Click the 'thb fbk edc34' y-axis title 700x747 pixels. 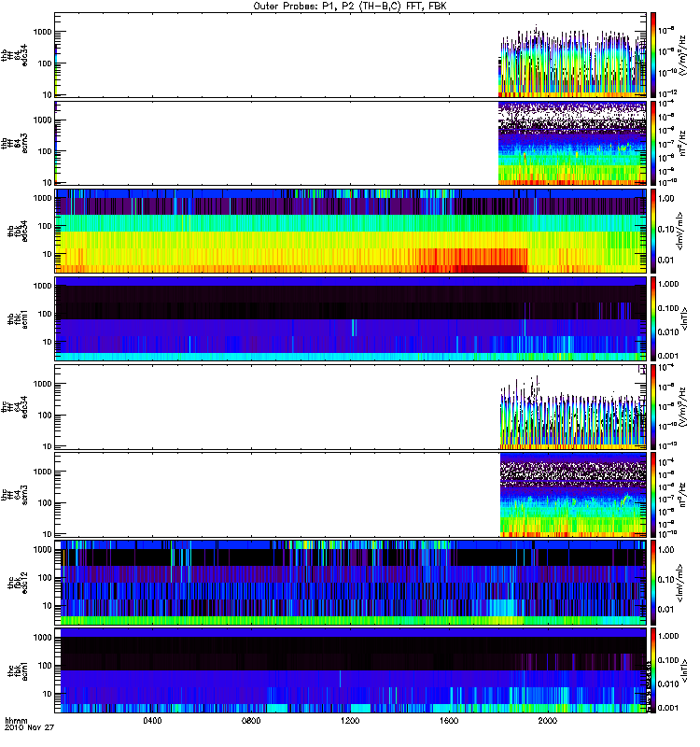point(18,231)
